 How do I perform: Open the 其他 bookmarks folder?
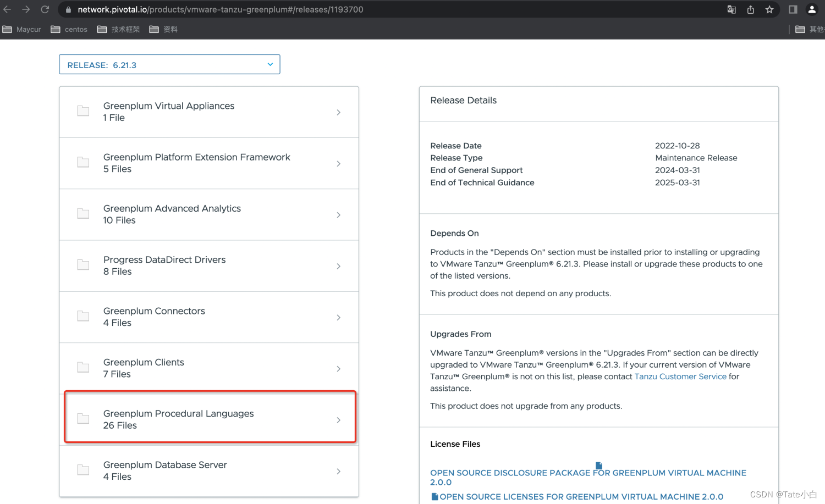coord(810,29)
